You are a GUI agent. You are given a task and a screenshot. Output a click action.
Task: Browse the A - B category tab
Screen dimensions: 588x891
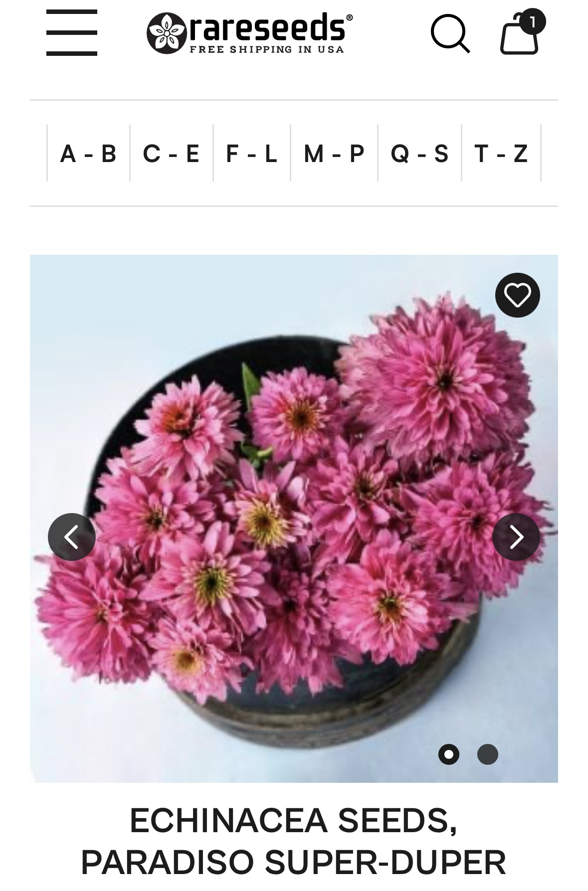click(89, 153)
